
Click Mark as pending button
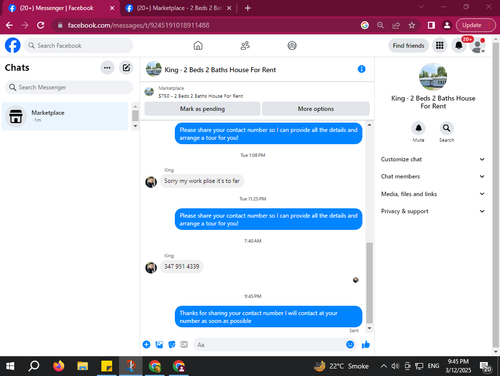click(202, 109)
